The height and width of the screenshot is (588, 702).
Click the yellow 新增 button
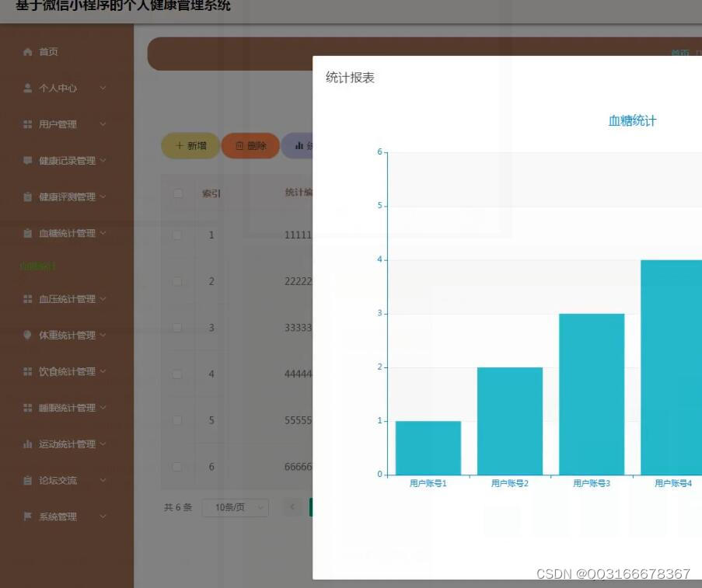(190, 145)
